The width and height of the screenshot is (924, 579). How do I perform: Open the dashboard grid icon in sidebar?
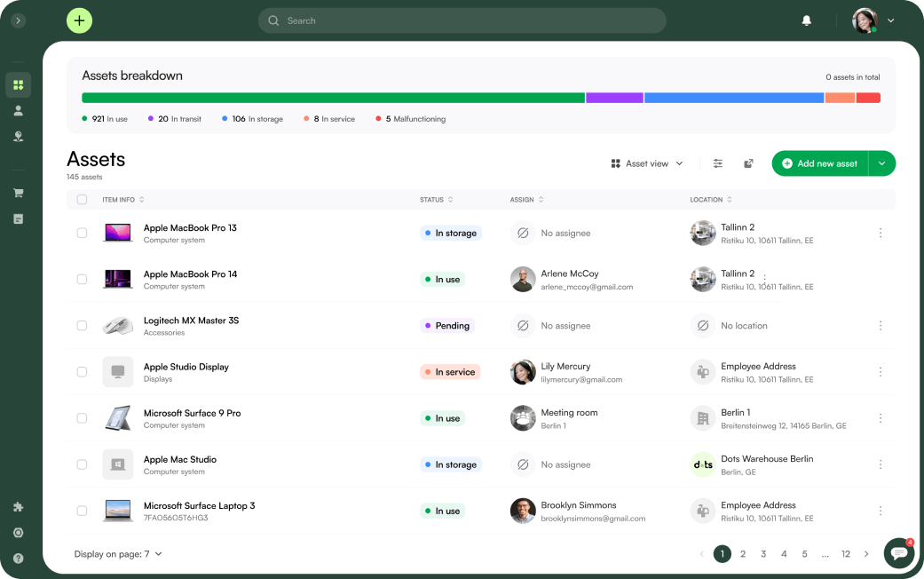click(x=19, y=85)
